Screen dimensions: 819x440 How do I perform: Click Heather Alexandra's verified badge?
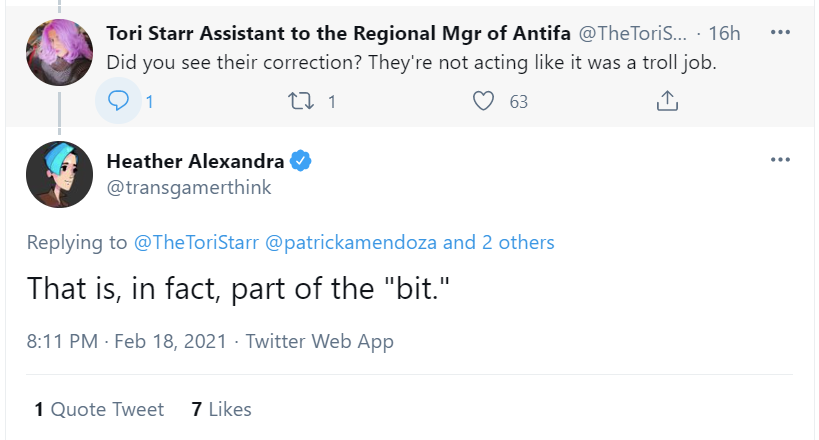[x=301, y=160]
